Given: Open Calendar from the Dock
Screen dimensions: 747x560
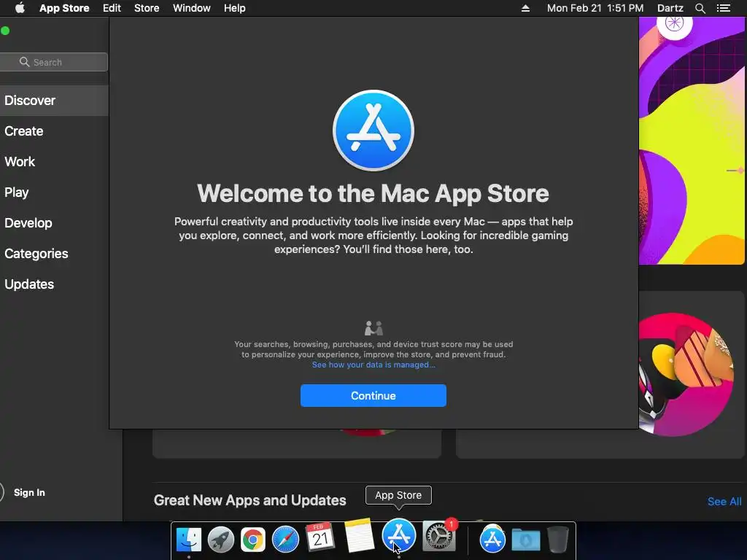Looking at the screenshot, I should pyautogui.click(x=320, y=537).
